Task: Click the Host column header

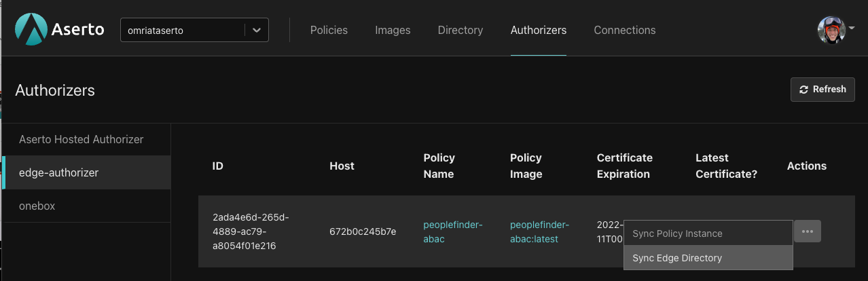Action: [x=342, y=166]
